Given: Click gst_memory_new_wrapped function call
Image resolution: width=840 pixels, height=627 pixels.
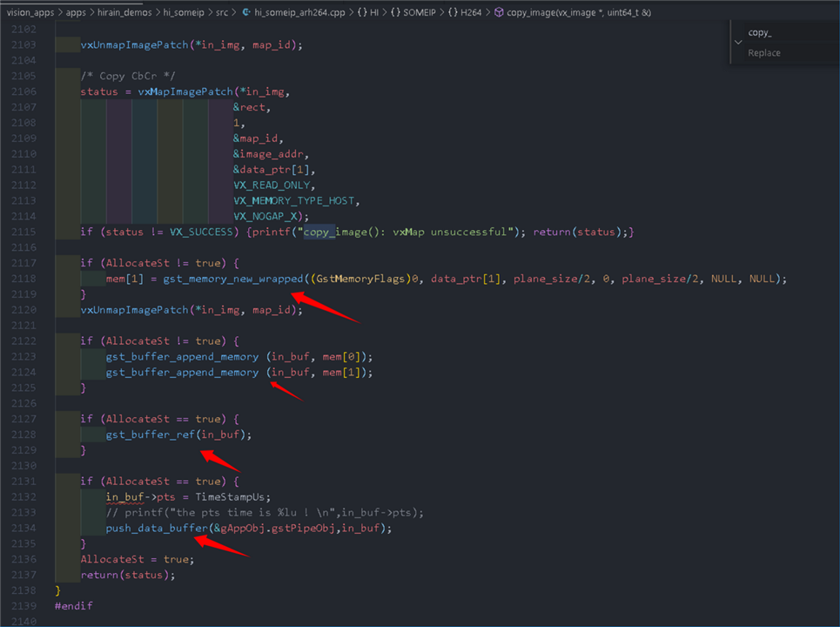Looking at the screenshot, I should 233,279.
